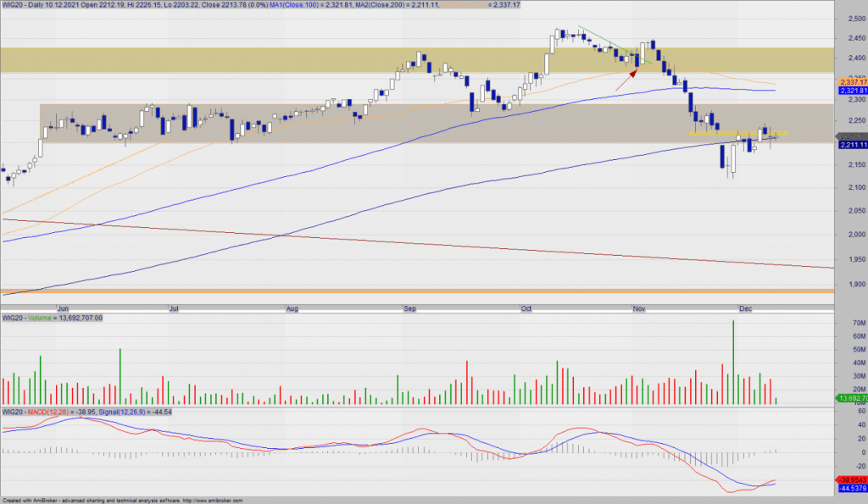
Task: Click the 2,211.11 price axis tag
Action: point(852,145)
